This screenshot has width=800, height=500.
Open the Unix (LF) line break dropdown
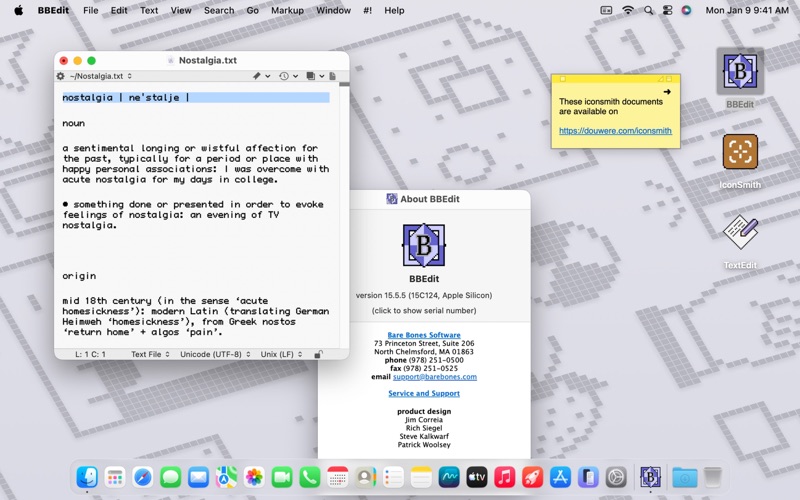[282, 354]
